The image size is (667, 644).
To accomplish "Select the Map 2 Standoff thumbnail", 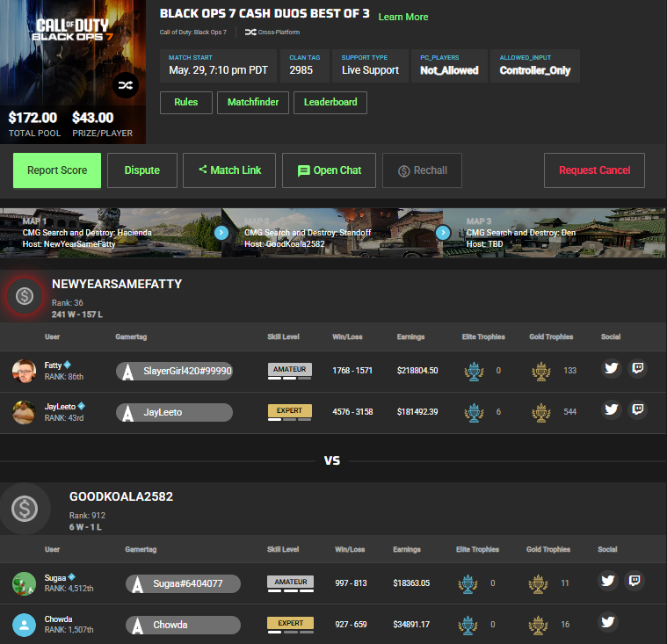I will (x=332, y=233).
